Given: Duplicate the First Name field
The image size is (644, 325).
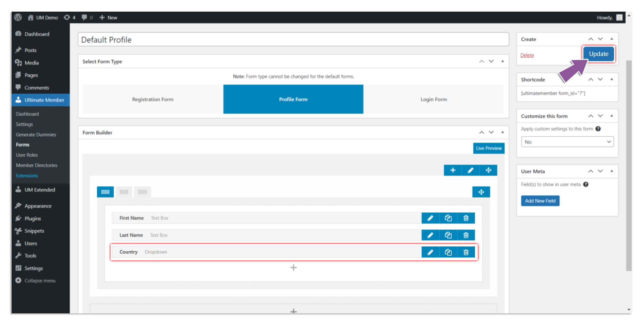Looking at the screenshot, I should [448, 218].
